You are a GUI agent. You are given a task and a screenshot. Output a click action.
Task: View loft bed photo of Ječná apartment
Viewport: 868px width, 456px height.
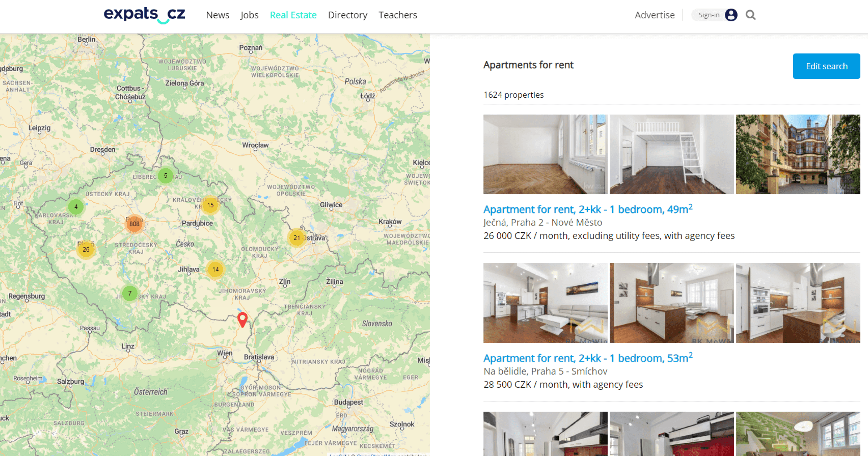[x=672, y=155]
